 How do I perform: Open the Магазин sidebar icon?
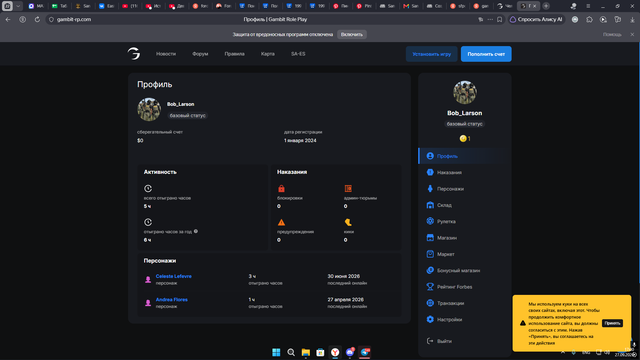(x=430, y=238)
